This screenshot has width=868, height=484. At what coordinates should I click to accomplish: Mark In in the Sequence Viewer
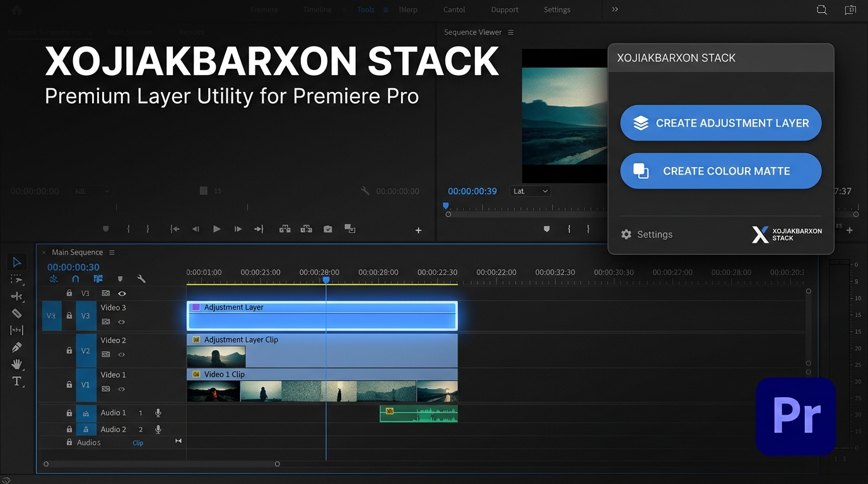click(569, 229)
